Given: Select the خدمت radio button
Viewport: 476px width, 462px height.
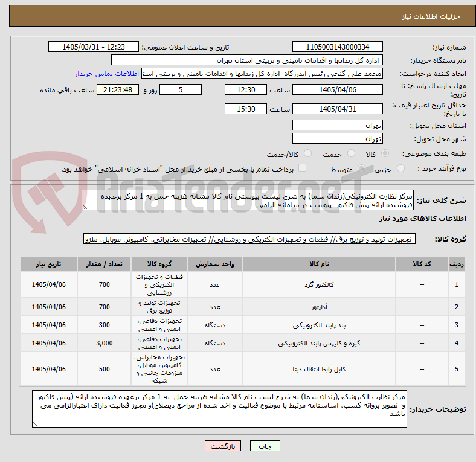Looking at the screenshot, I should click(x=351, y=153).
